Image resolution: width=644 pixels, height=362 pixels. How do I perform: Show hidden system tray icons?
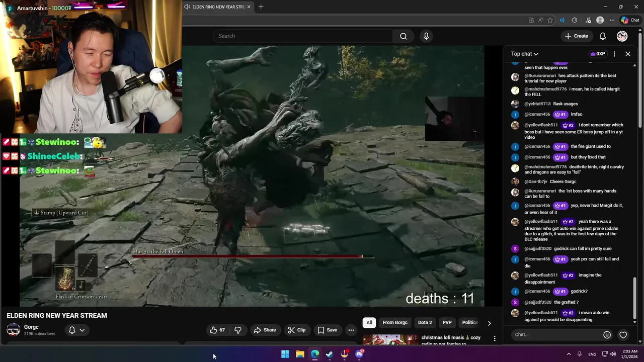click(x=569, y=354)
